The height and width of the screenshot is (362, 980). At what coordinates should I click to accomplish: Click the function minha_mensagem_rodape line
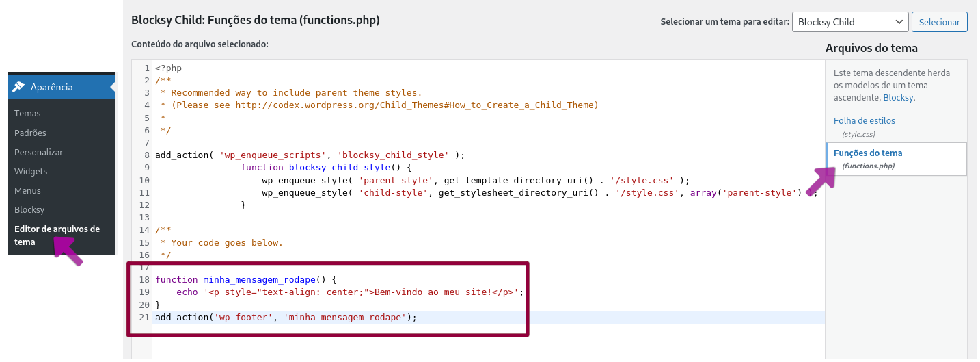pyautogui.click(x=246, y=280)
